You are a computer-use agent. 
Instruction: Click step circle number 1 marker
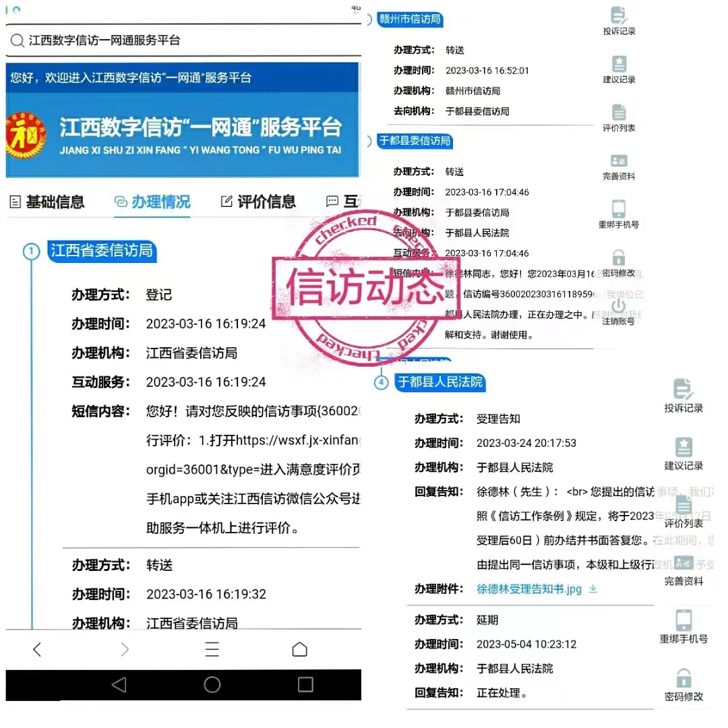[31, 251]
